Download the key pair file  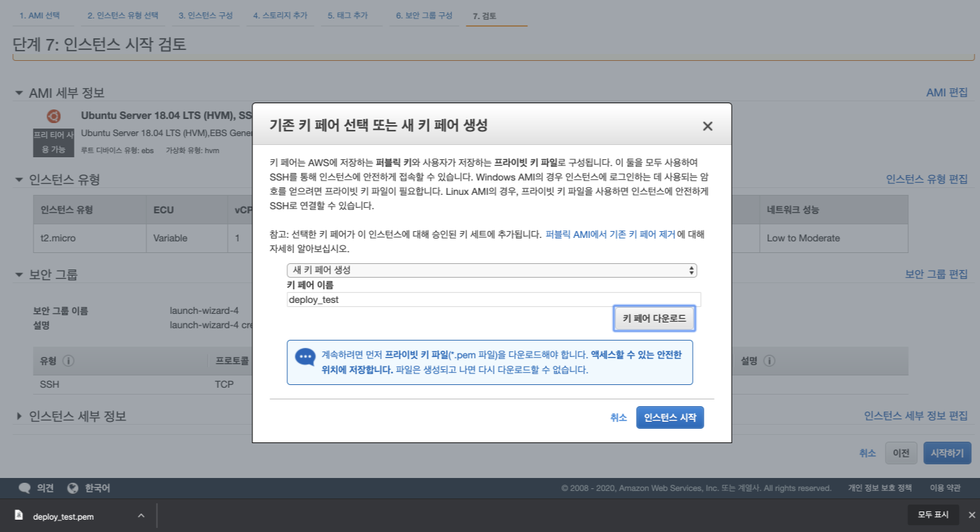coord(654,319)
